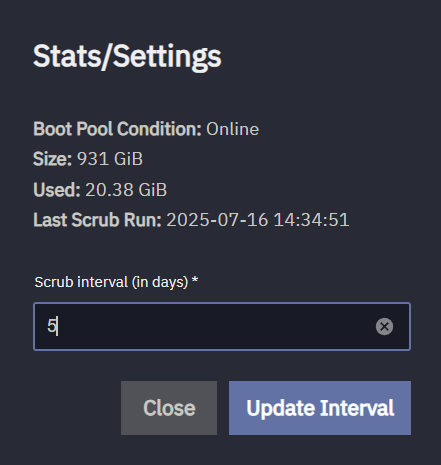441x465 pixels.
Task: Click the required asterisk after the label
Action: [195, 280]
